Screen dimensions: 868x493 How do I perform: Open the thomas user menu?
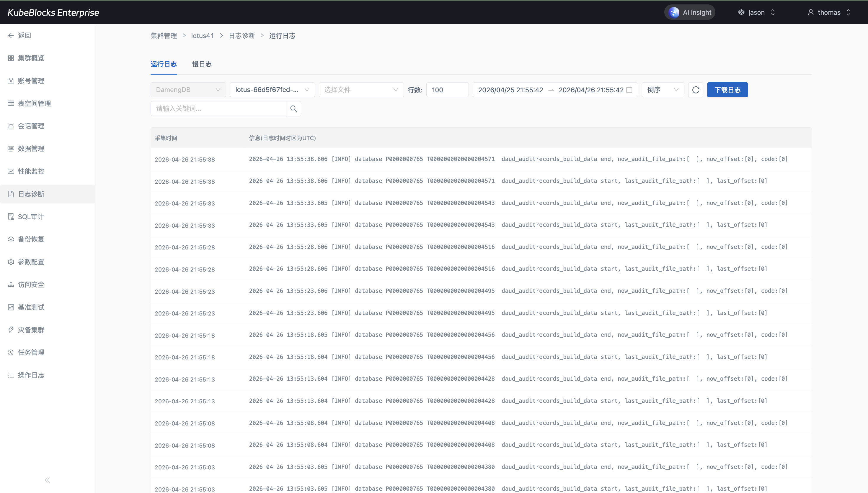829,12
